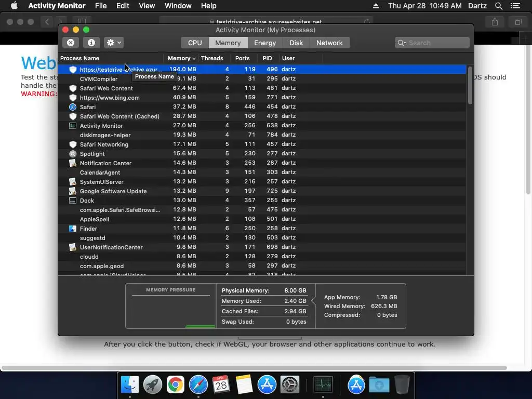
Task: Select the SystemUIServer process icon
Action: coord(73,182)
